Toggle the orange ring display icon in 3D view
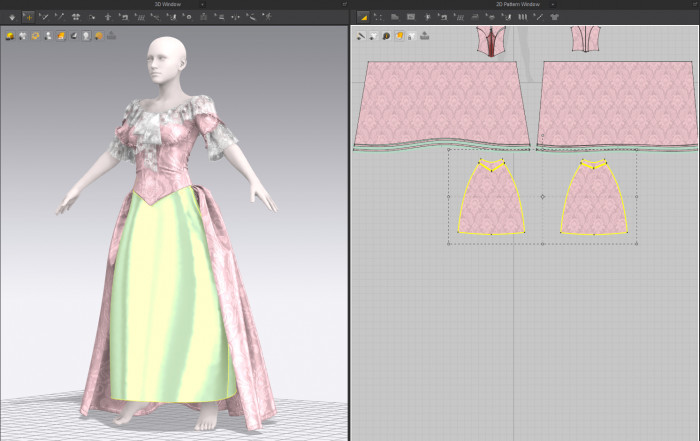 point(35,36)
